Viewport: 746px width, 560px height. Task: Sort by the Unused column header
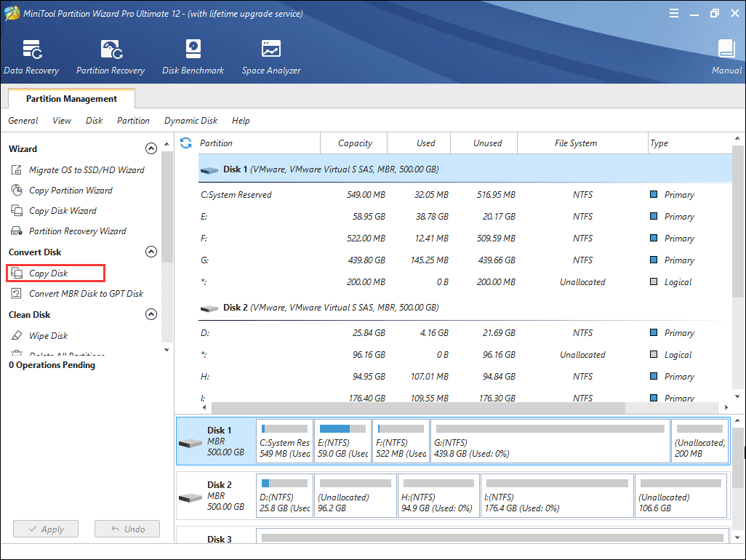[484, 143]
